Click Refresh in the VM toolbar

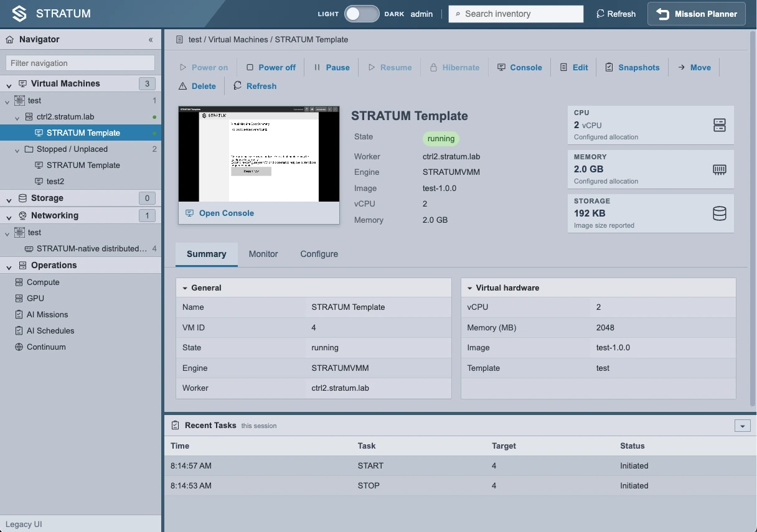point(255,86)
